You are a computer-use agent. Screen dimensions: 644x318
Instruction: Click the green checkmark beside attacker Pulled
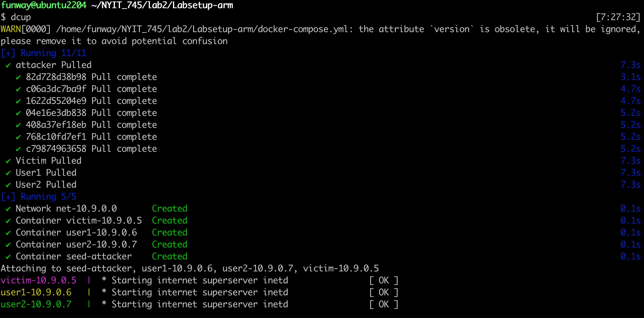tap(8, 65)
